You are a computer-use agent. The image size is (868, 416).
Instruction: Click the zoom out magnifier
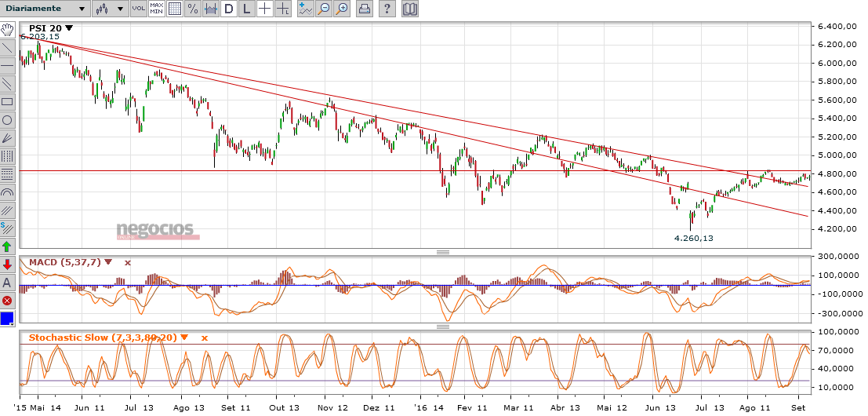(324, 9)
